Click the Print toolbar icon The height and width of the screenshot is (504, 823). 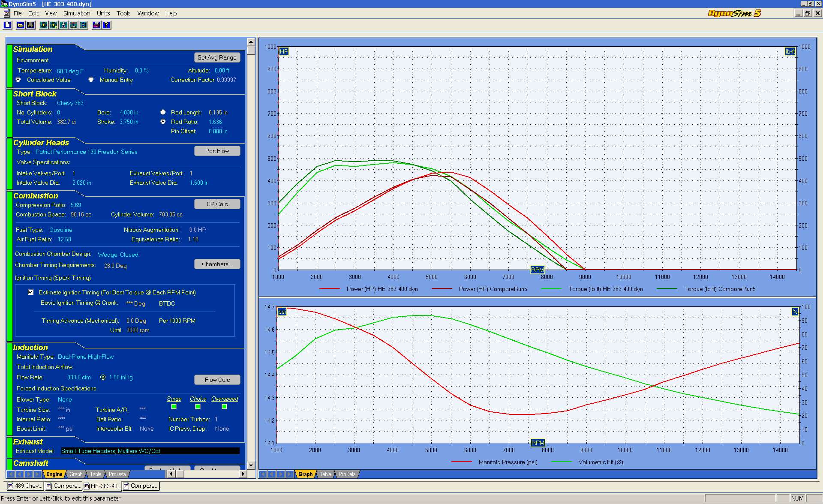[96, 25]
